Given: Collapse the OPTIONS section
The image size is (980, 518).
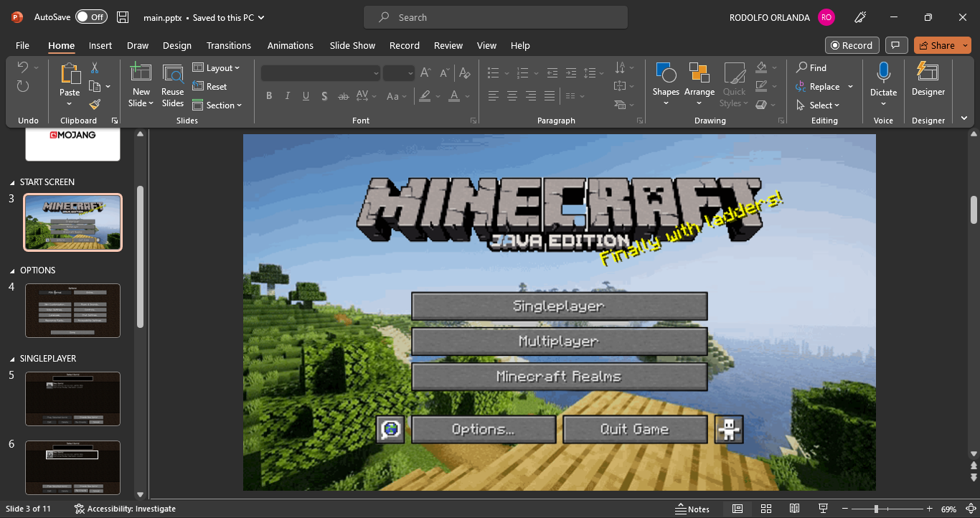Looking at the screenshot, I should 12,270.
